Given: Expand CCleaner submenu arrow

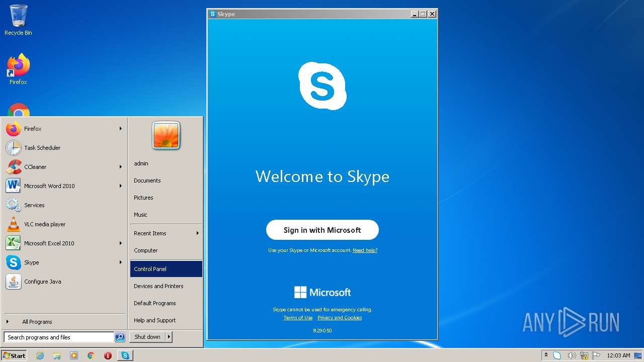Looking at the screenshot, I should 121,167.
